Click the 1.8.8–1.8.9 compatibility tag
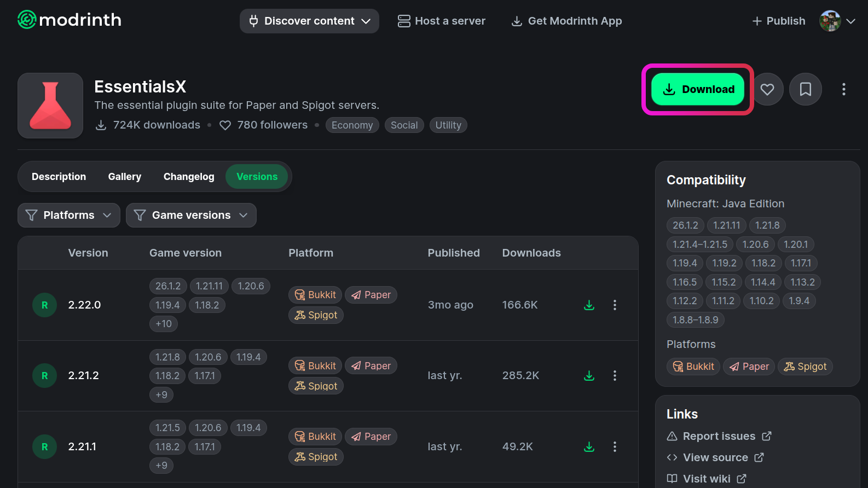 pos(696,320)
